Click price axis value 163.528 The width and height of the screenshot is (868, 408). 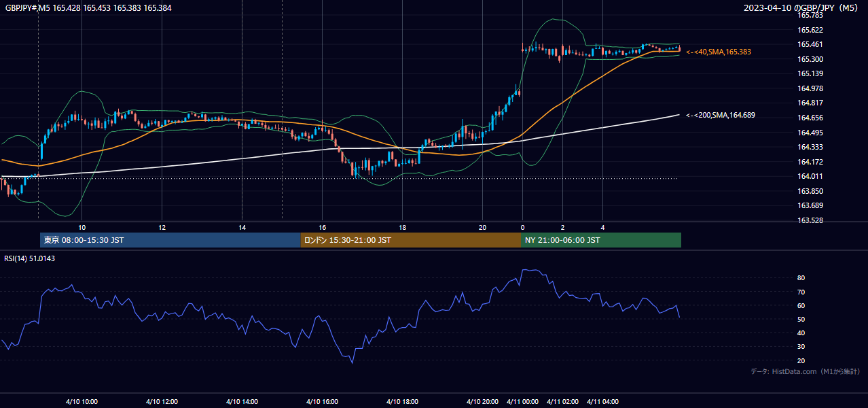(x=810, y=220)
